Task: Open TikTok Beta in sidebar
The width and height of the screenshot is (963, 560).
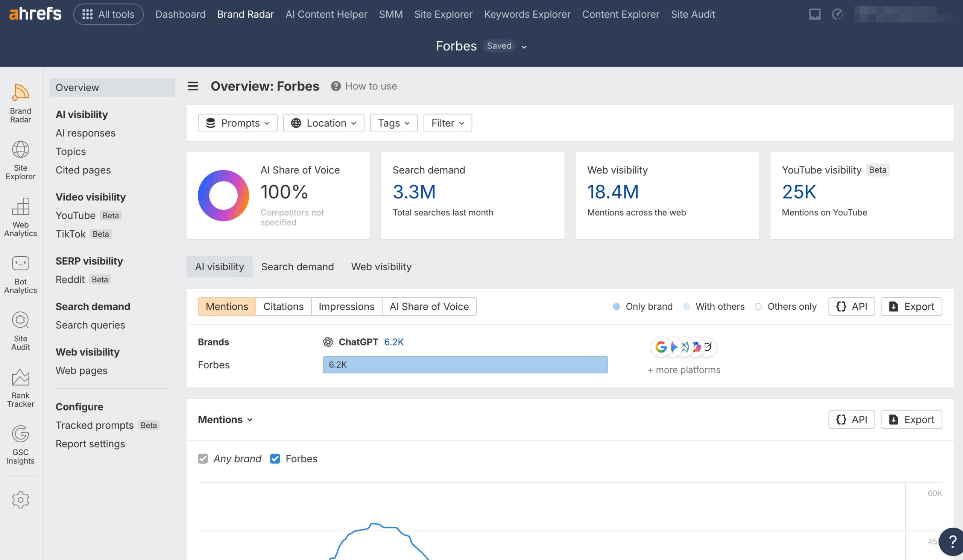Action: click(x=84, y=234)
